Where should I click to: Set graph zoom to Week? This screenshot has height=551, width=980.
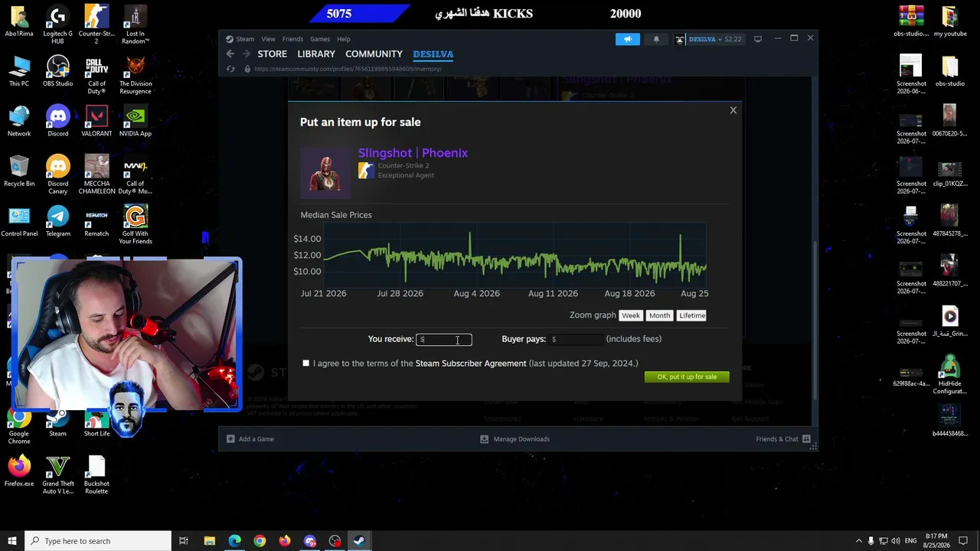pos(630,315)
